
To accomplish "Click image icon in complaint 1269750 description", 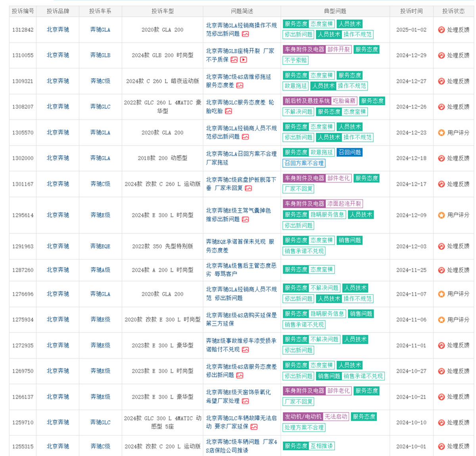I will (240, 376).
